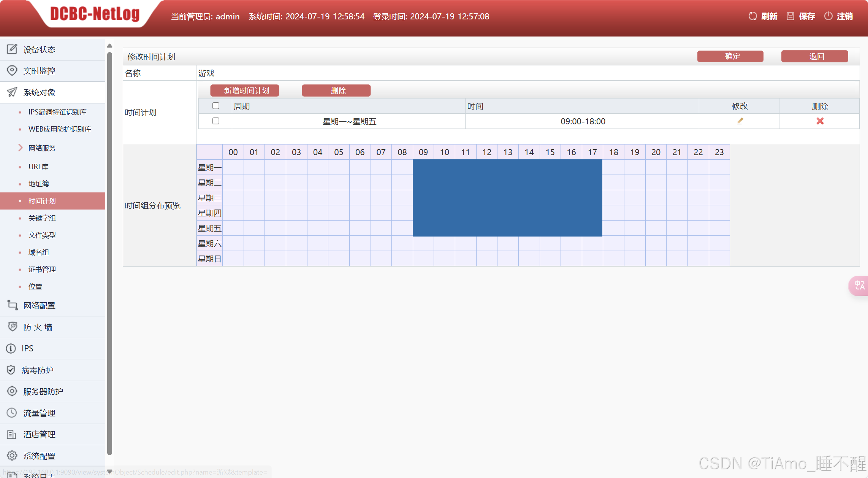Select 位置 submenu item
Viewport: 868px width, 478px height.
(x=35, y=286)
